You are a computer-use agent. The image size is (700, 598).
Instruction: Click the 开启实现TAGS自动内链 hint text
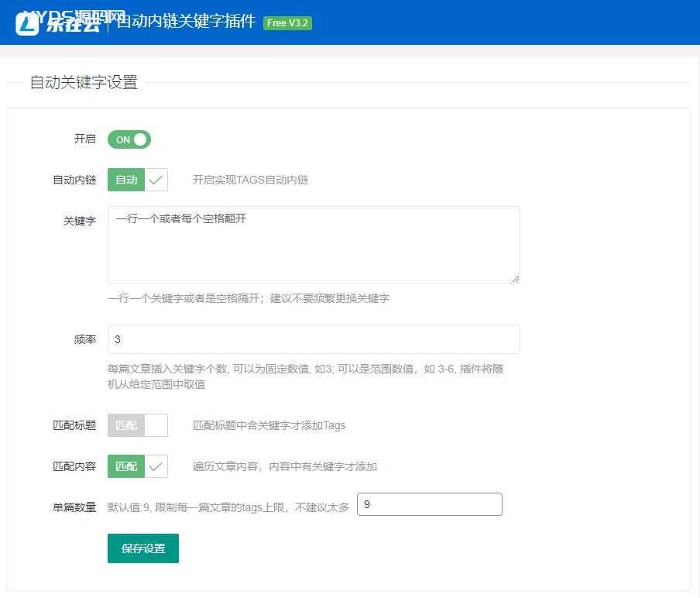[250, 180]
